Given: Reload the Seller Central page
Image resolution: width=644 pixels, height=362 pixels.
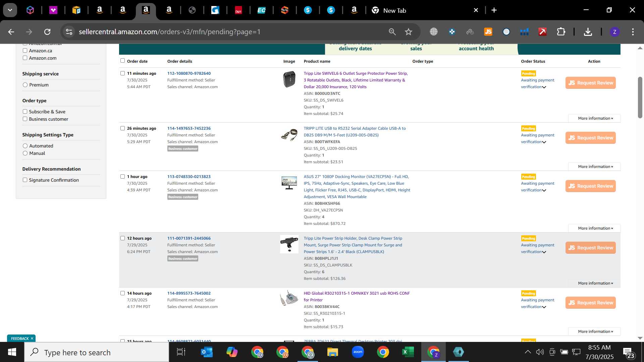Looking at the screenshot, I should click(x=47, y=32).
